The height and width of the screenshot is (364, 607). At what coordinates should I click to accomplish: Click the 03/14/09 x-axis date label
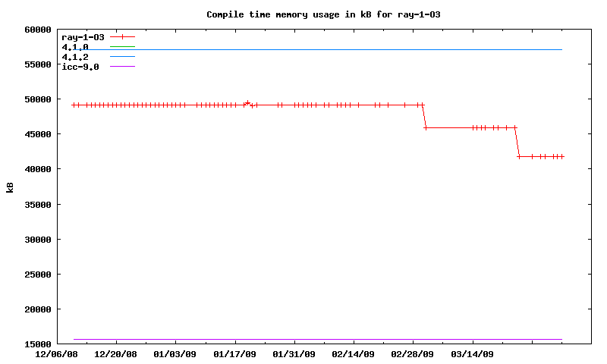click(x=472, y=354)
